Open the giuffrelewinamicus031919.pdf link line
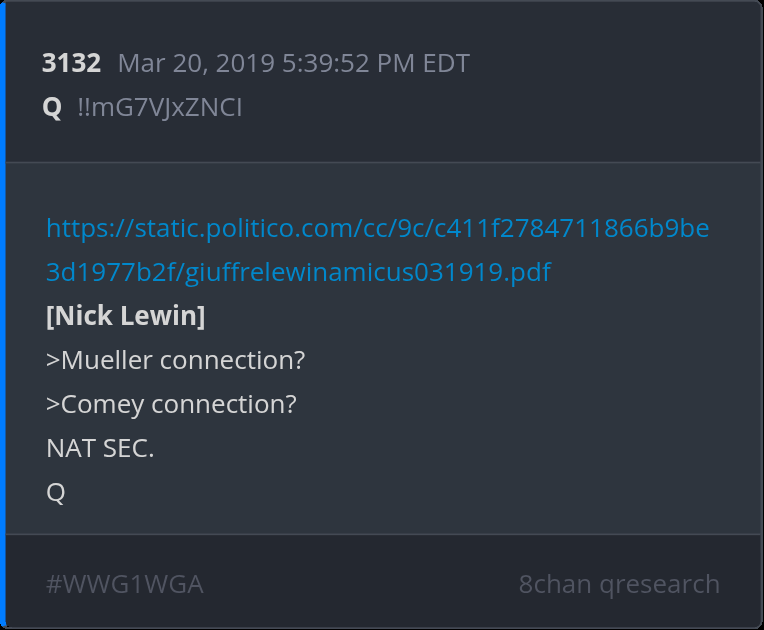Viewport: 764px width, 630px height. click(298, 272)
